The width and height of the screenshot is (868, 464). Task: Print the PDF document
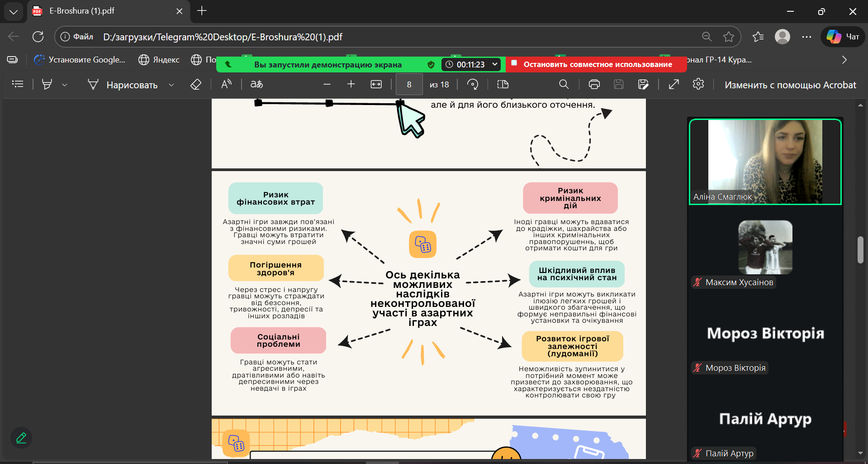(594, 84)
